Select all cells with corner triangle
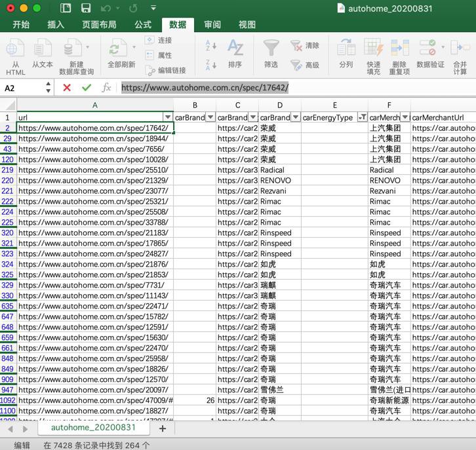The width and height of the screenshot is (476, 450). [10, 105]
